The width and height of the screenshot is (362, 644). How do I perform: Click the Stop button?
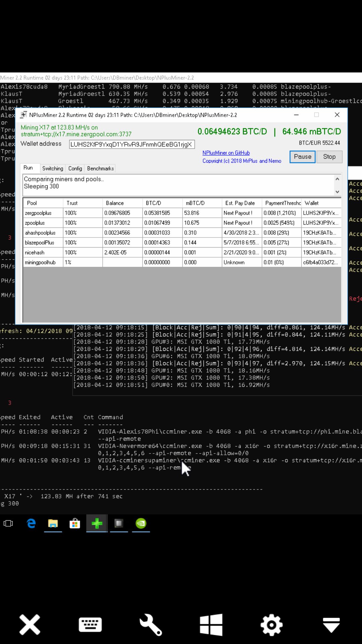pyautogui.click(x=329, y=157)
